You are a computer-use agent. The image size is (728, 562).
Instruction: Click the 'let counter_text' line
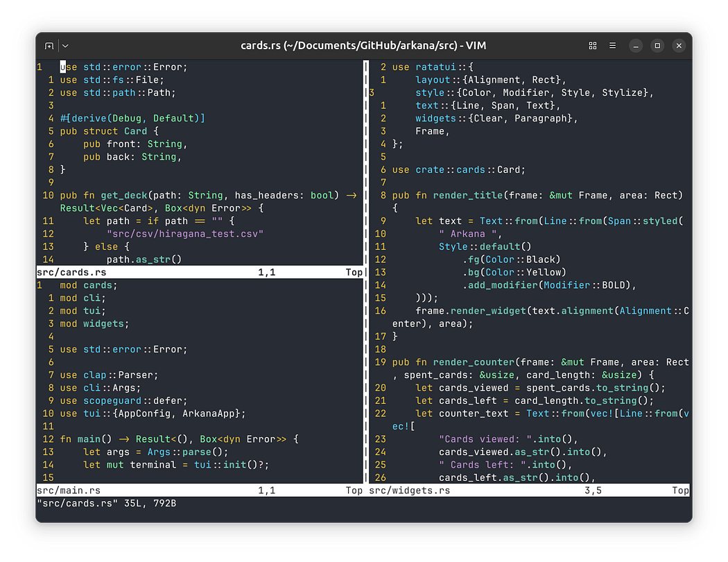[552, 414]
